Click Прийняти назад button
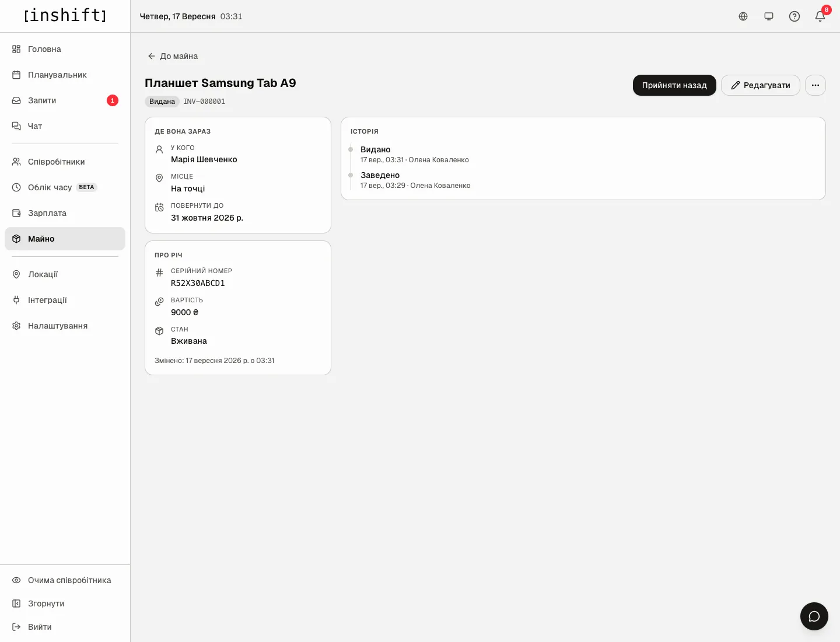The height and width of the screenshot is (642, 840). click(674, 85)
